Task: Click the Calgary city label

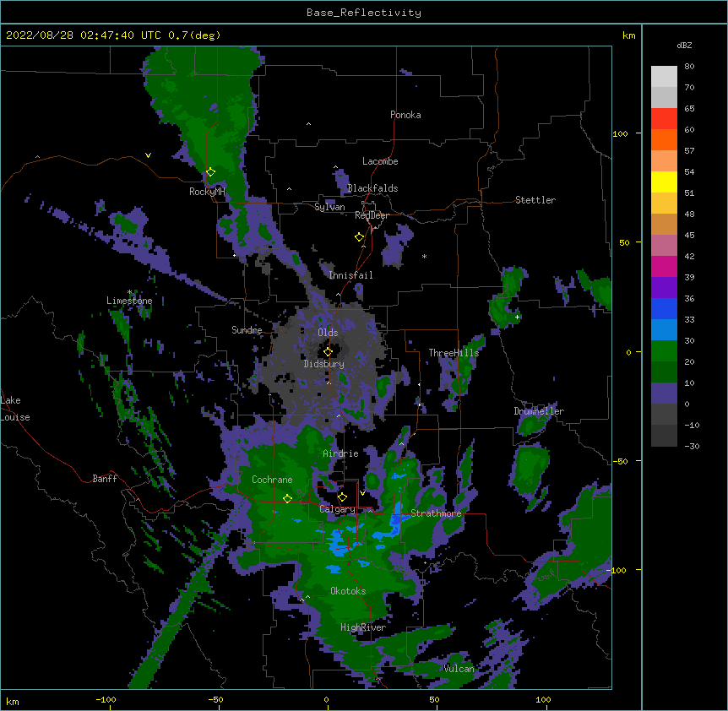Action: pyautogui.click(x=338, y=509)
